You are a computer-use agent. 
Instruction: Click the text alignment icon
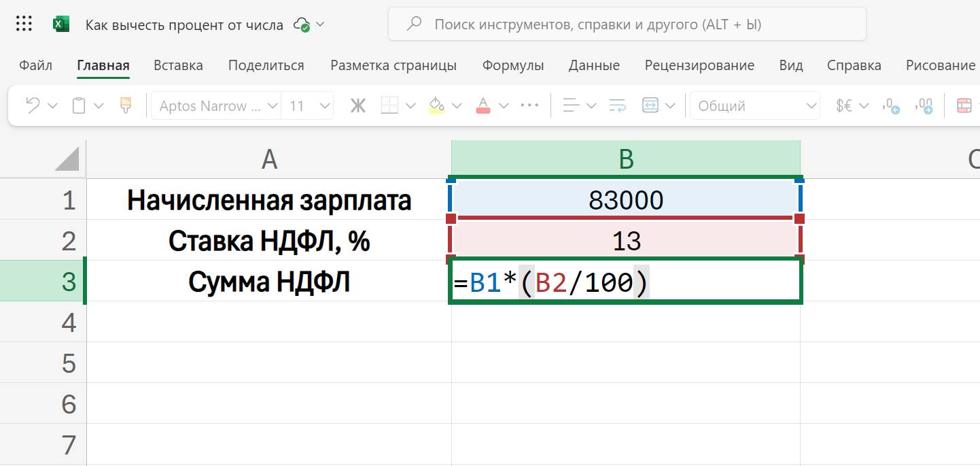[572, 105]
